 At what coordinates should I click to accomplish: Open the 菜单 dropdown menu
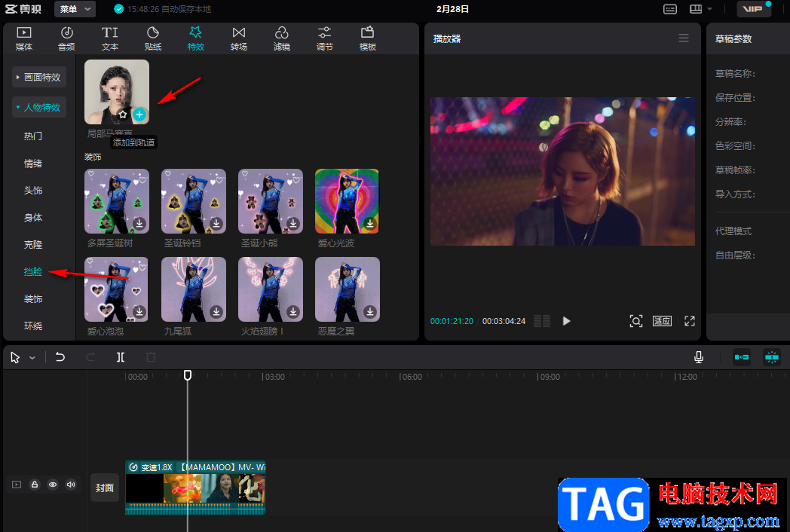75,9
